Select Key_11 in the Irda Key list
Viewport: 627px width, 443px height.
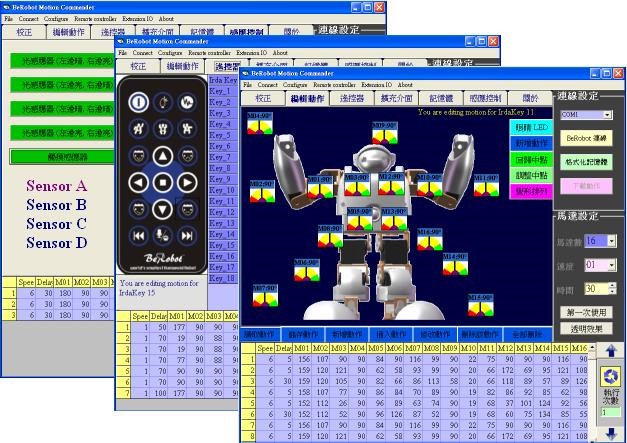[222, 201]
